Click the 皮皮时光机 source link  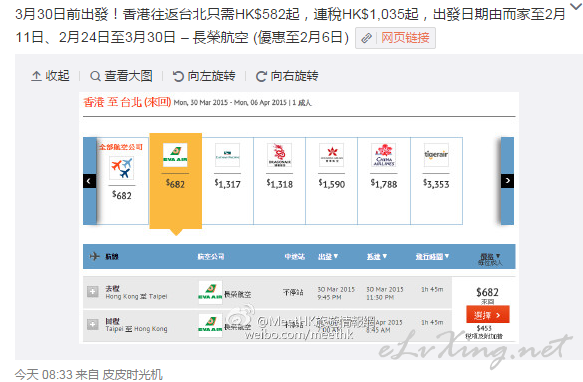coord(132,375)
